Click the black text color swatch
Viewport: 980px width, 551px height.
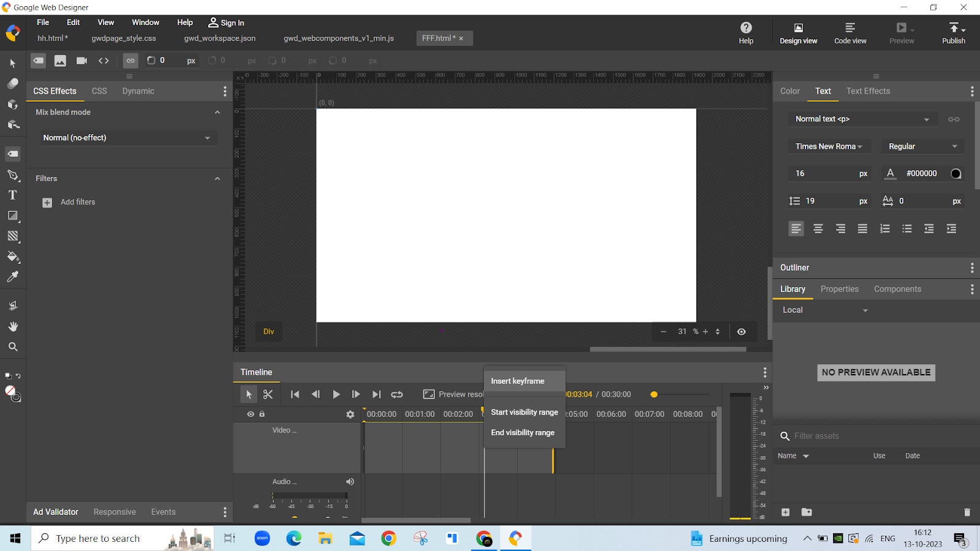pyautogui.click(x=956, y=174)
